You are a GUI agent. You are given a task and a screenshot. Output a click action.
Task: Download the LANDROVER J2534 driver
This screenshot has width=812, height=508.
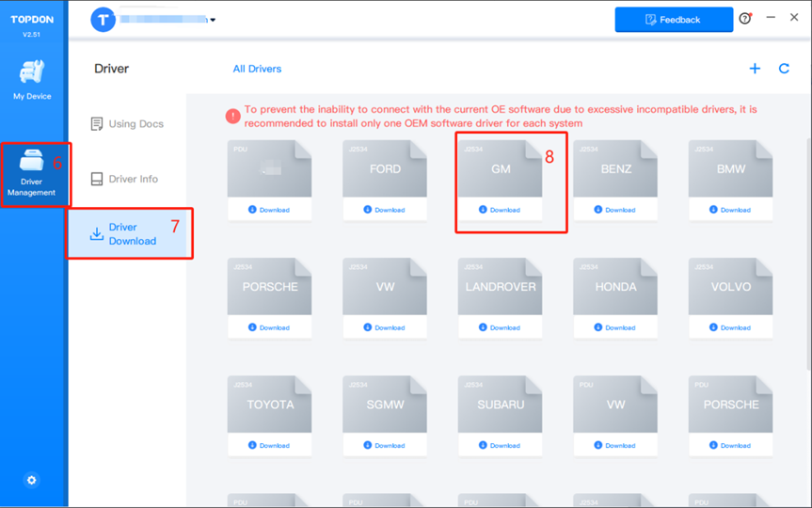coord(500,327)
